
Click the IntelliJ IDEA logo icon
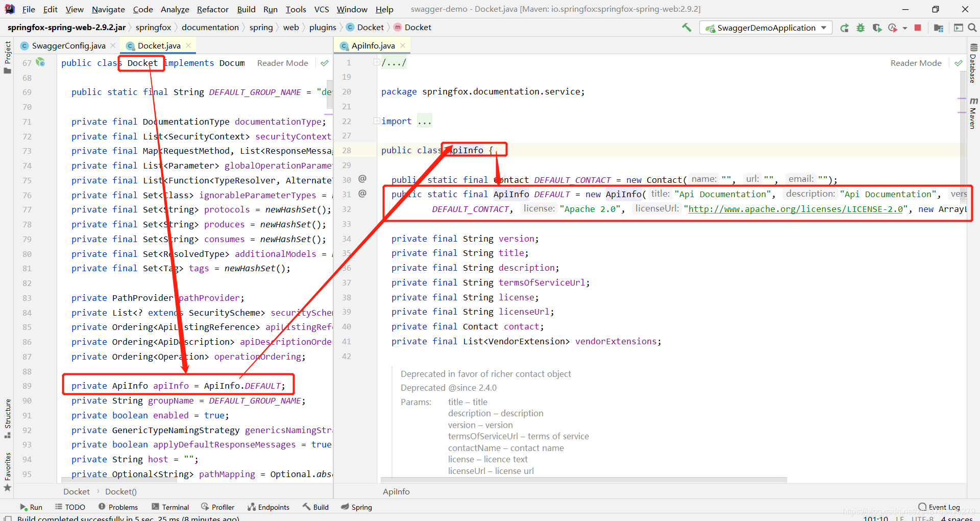9,9
